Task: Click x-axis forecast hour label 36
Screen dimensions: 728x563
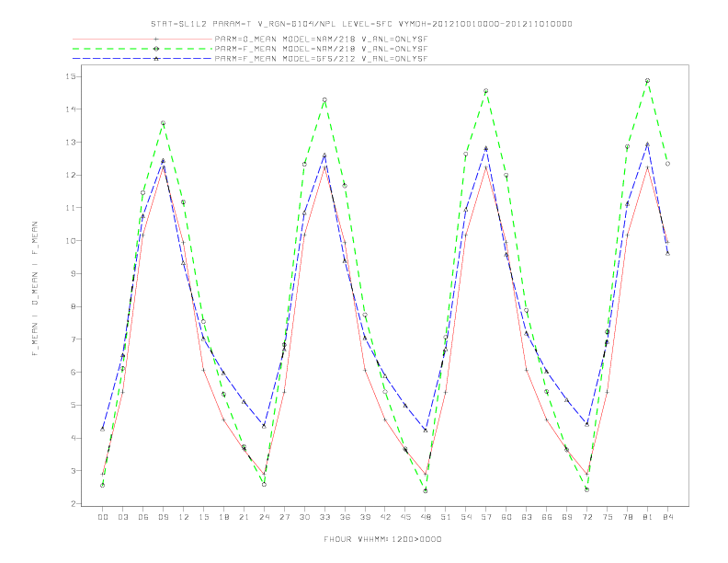Action: point(345,517)
